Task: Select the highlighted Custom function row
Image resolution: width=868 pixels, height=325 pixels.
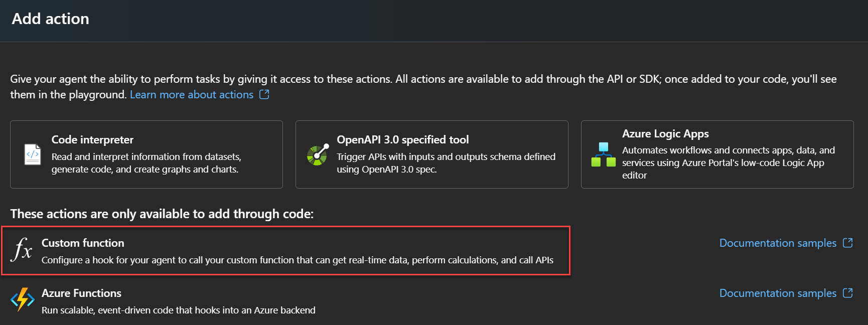Action: tap(286, 251)
